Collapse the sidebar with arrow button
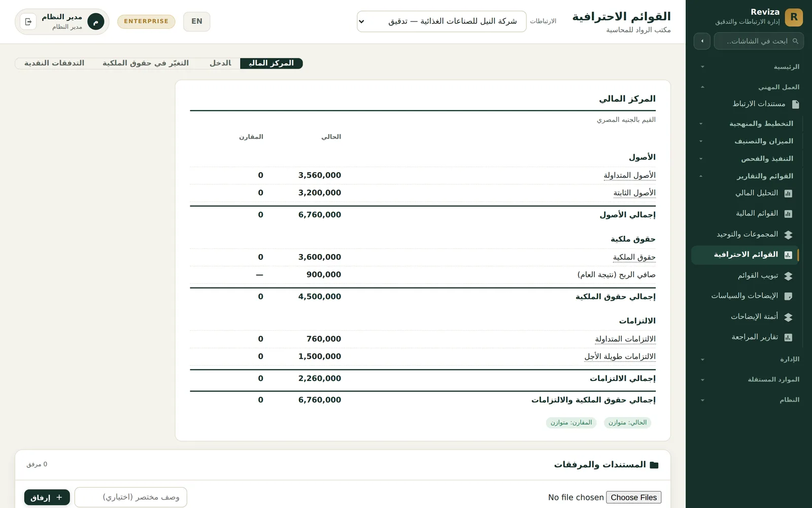 tap(702, 41)
